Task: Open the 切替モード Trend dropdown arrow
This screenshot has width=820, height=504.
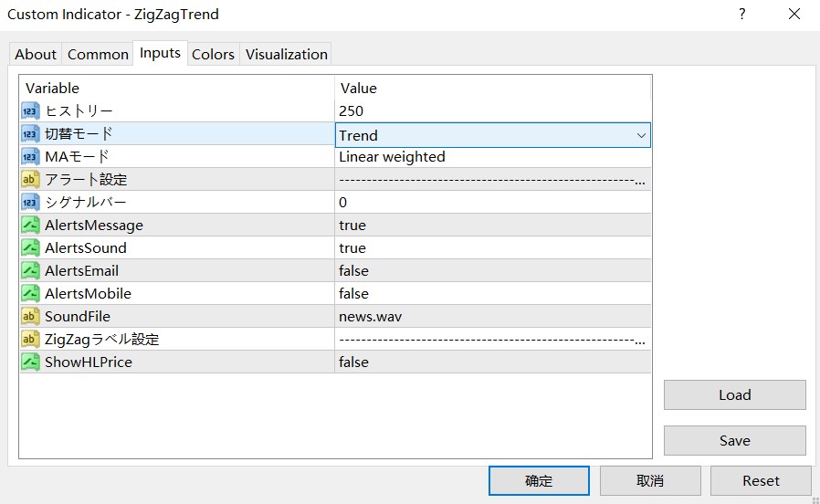Action: (x=641, y=135)
